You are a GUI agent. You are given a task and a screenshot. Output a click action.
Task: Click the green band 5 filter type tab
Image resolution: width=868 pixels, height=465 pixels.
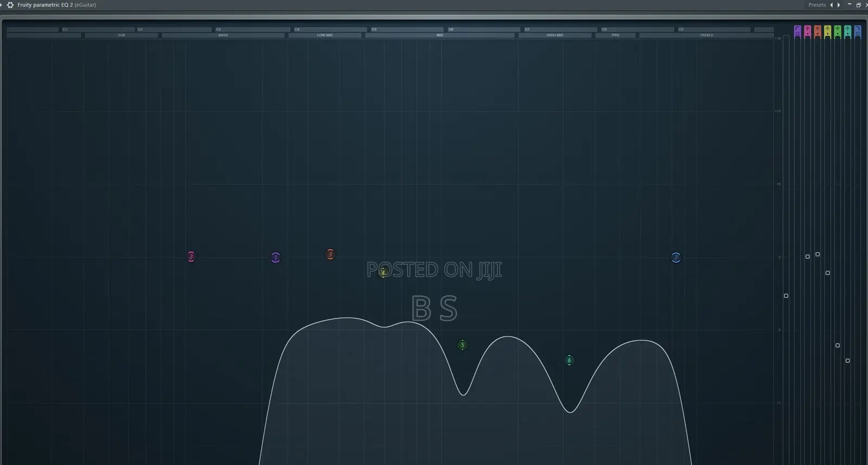[838, 32]
